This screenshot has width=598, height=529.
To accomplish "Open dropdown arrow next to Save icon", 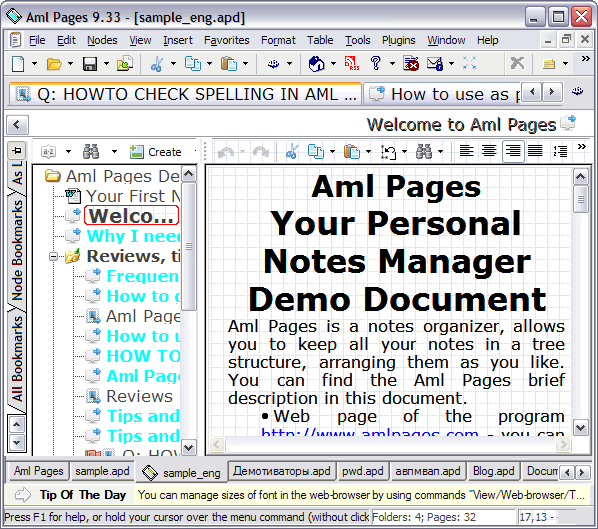I will 106,64.
